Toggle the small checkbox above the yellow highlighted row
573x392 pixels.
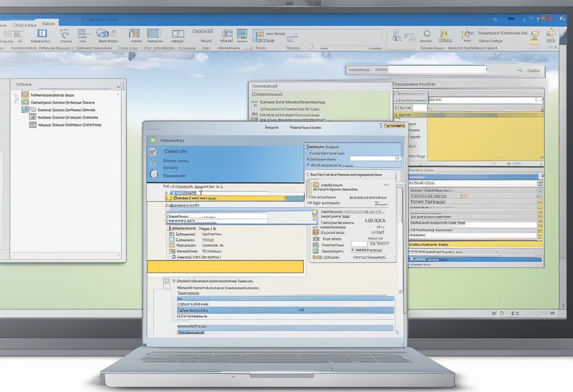tap(166, 193)
